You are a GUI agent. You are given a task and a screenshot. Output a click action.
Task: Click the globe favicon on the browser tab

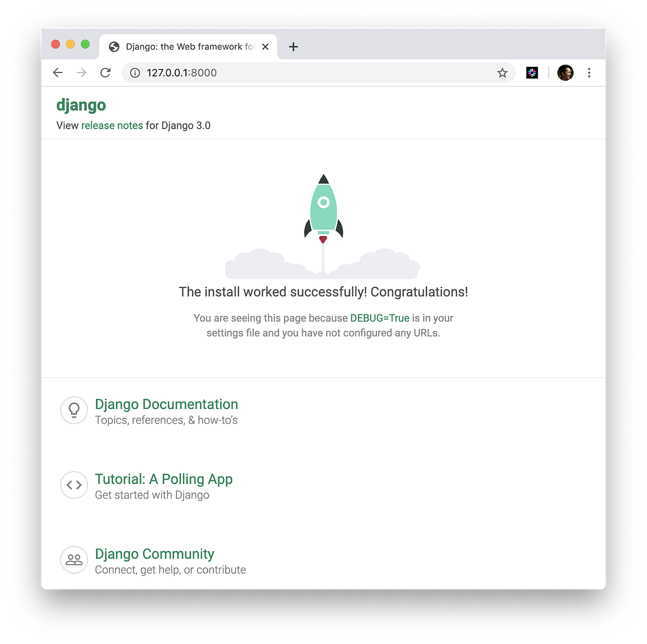[114, 47]
